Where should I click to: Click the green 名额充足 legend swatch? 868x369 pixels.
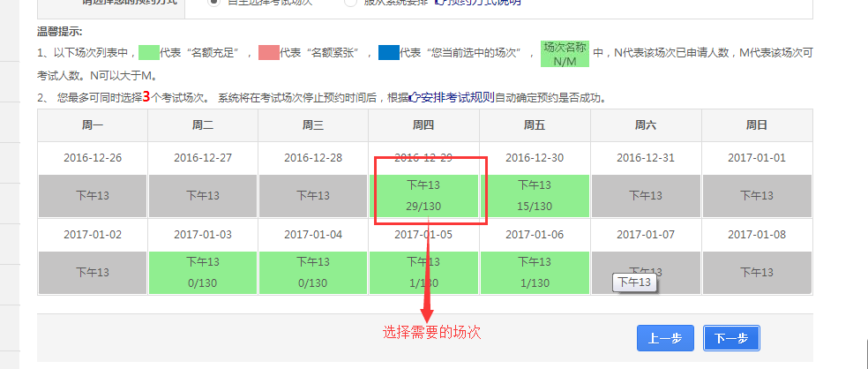tap(149, 53)
